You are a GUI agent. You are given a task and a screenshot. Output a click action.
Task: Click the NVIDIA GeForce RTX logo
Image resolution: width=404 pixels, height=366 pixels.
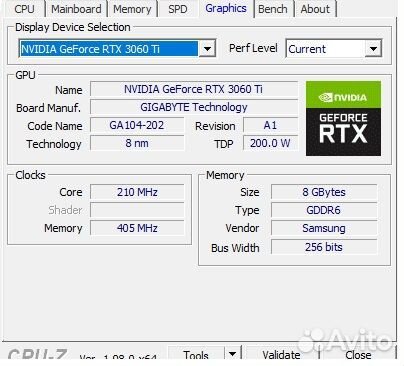[x=343, y=118]
